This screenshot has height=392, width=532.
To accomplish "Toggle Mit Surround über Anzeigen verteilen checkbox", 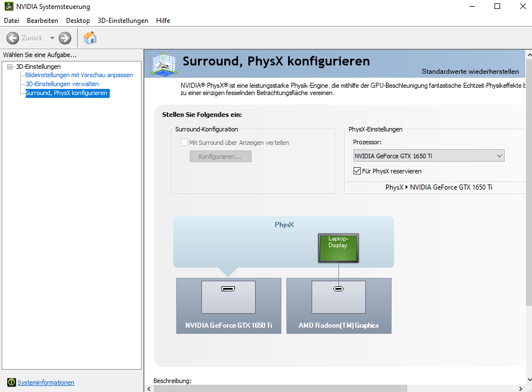I will coord(184,143).
